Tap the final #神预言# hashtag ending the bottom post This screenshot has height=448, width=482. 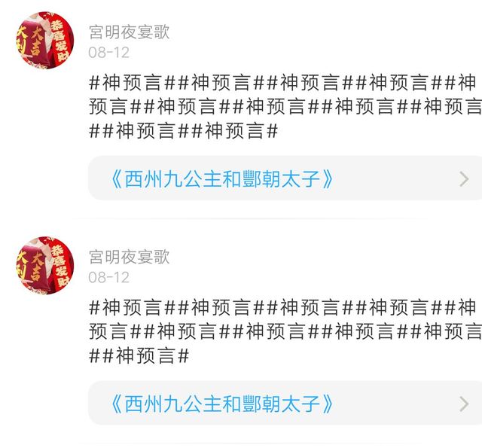145,356
